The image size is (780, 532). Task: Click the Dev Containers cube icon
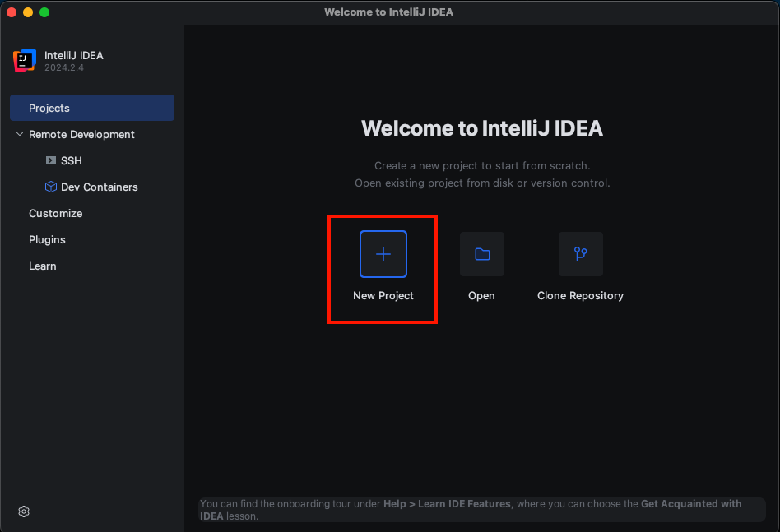(x=51, y=187)
